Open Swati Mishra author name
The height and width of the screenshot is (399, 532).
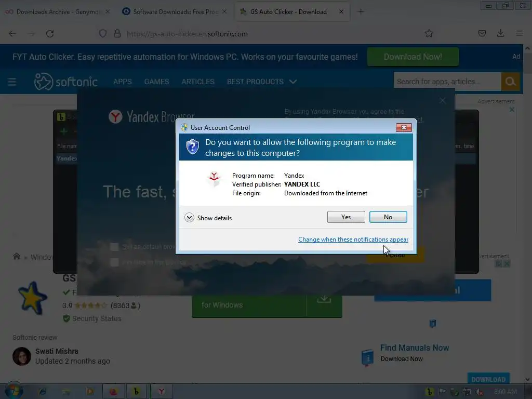[57, 352]
